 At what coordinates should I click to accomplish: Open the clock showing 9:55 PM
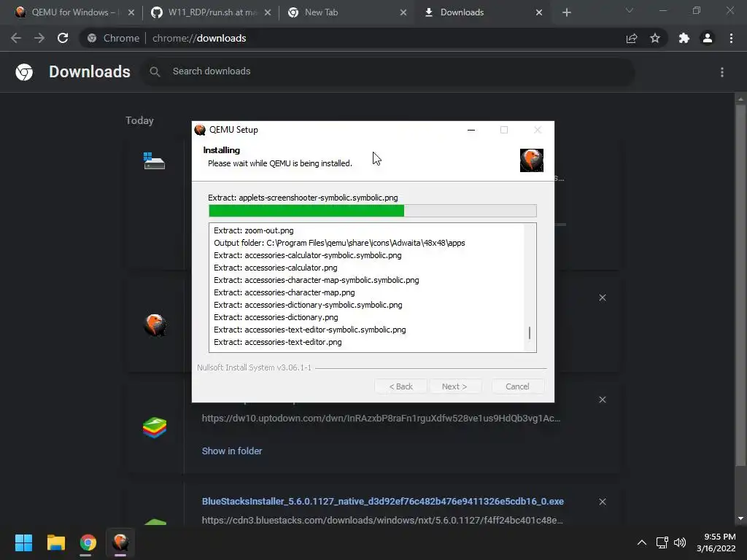(716, 542)
